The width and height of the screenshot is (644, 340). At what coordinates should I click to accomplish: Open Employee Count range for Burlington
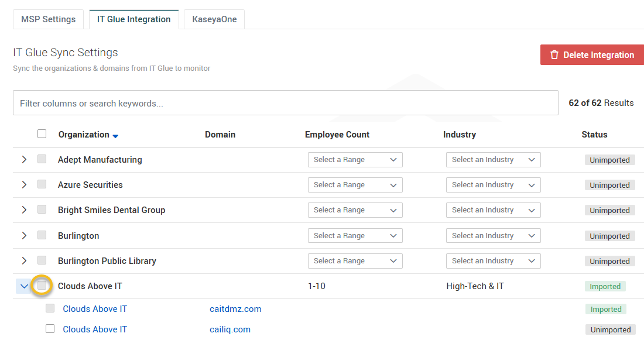355,236
